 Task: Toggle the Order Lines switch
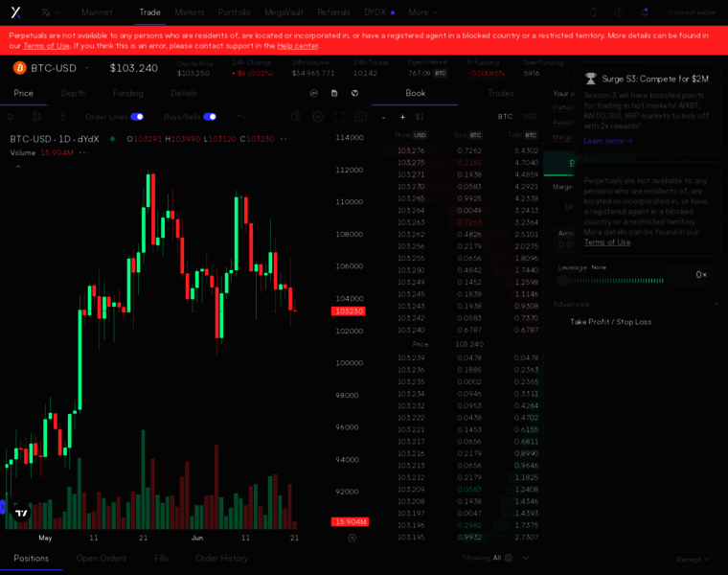137,117
